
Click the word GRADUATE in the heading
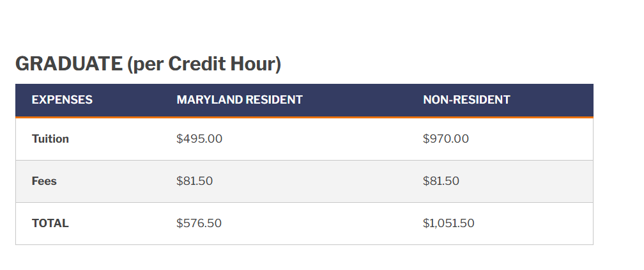[68, 64]
